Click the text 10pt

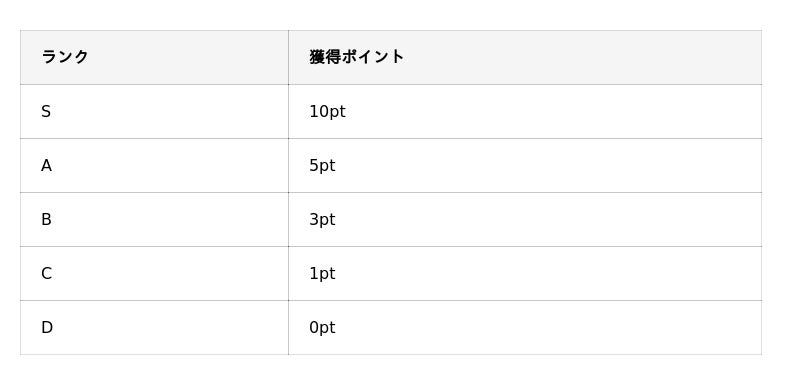click(328, 112)
